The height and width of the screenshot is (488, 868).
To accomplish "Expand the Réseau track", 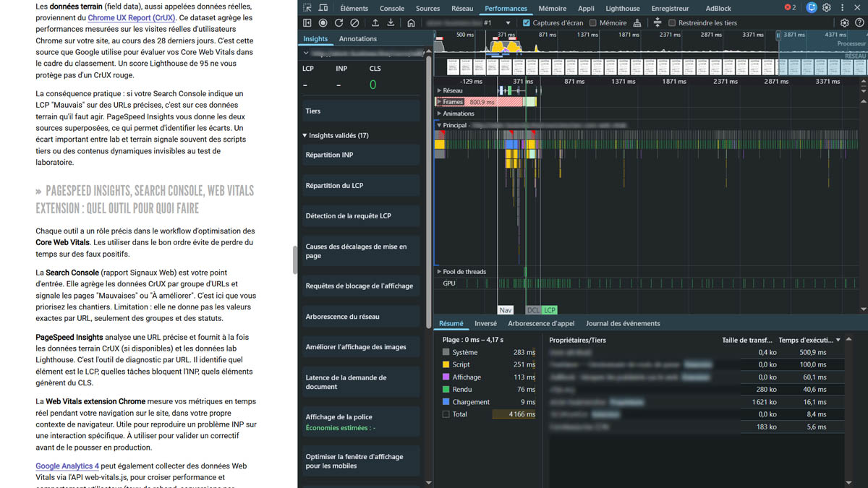I will coord(439,90).
